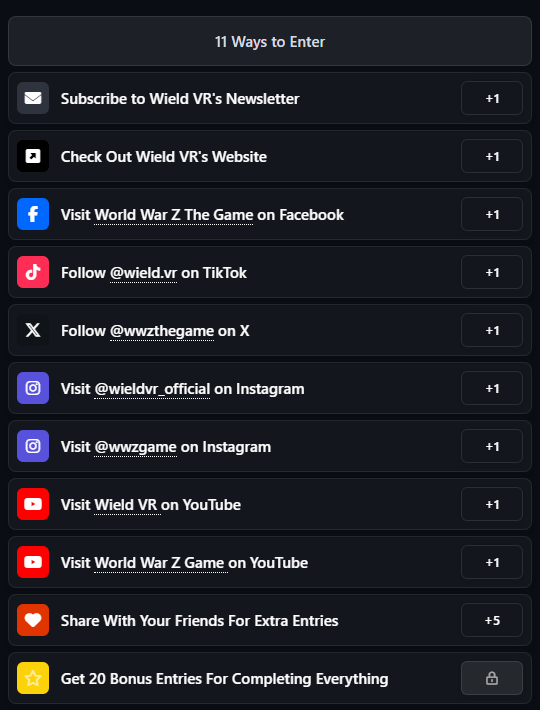Click the 11 Ways to Enter header
The image size is (540, 710).
click(270, 41)
